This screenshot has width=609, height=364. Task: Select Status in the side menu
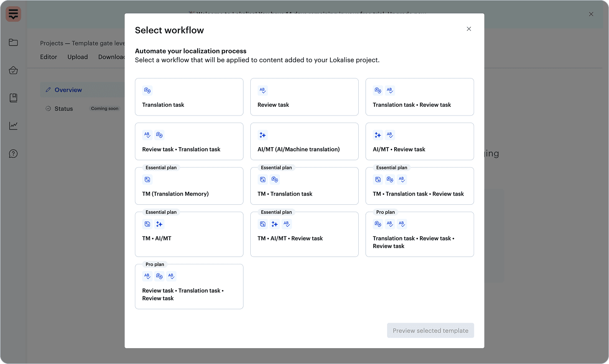point(63,109)
